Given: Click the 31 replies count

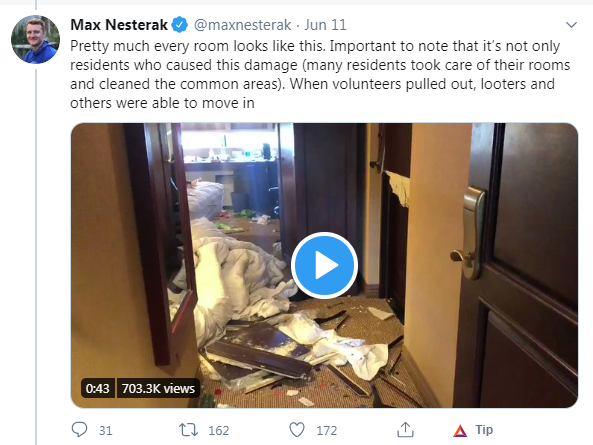Looking at the screenshot, I should click(106, 431).
